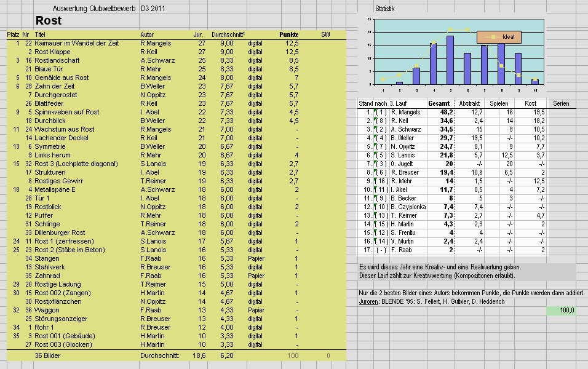
Task: Click the 'Lachender Deckel' title cell
Action: pyautogui.click(x=62, y=138)
